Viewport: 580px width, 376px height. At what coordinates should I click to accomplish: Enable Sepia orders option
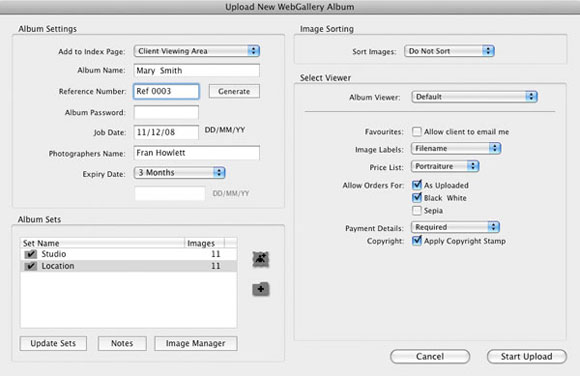coord(417,211)
